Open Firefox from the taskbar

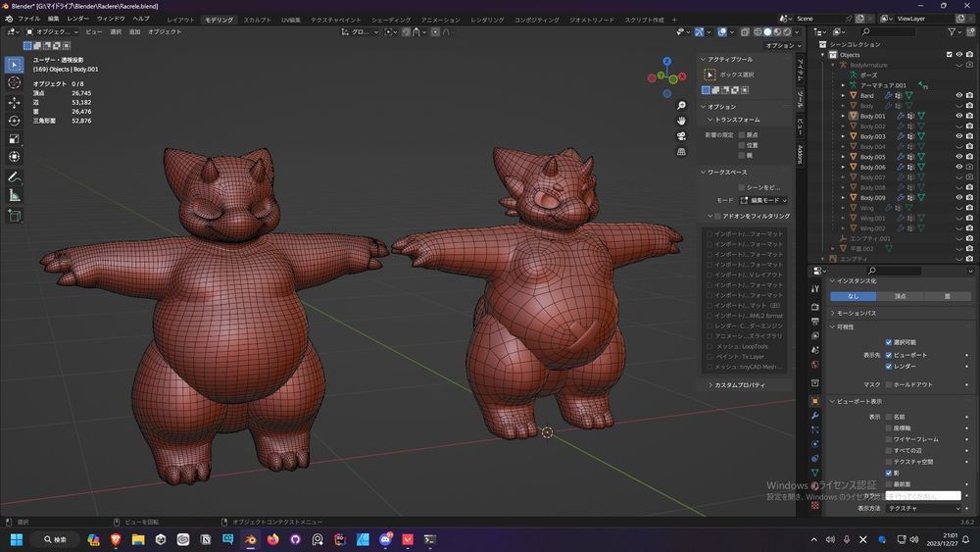(273, 539)
